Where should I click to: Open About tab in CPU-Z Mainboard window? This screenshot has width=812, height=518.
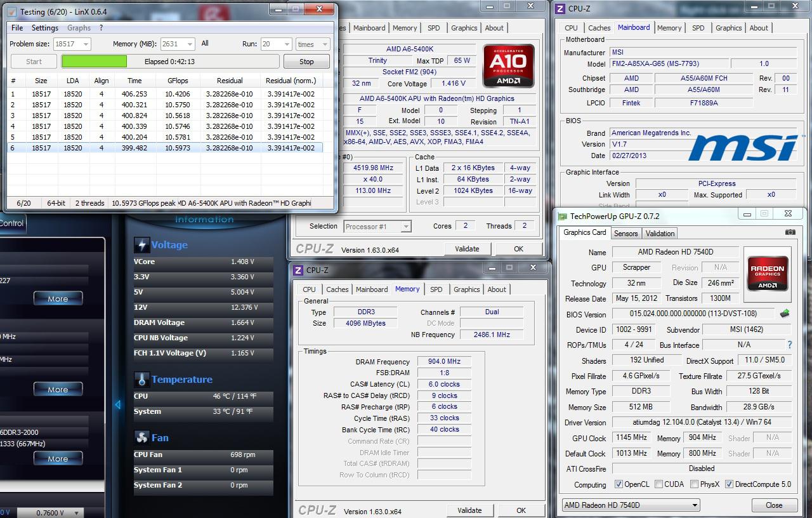click(x=759, y=28)
